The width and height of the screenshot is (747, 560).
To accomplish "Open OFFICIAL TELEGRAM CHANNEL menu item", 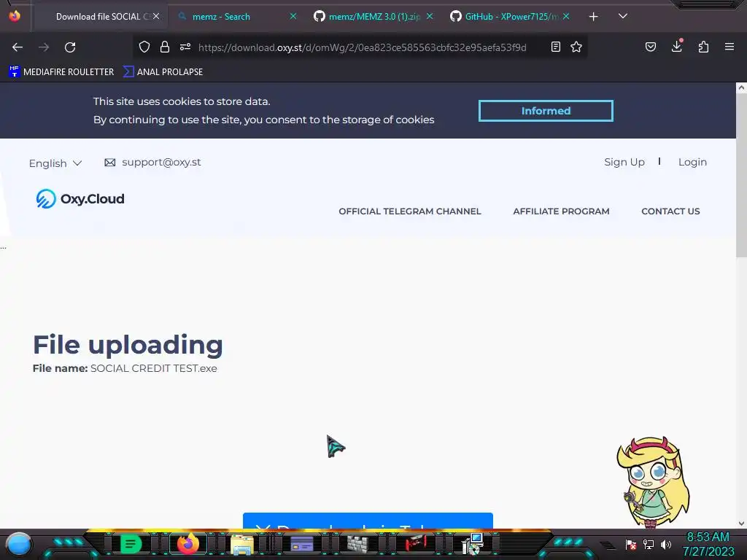I will [410, 211].
